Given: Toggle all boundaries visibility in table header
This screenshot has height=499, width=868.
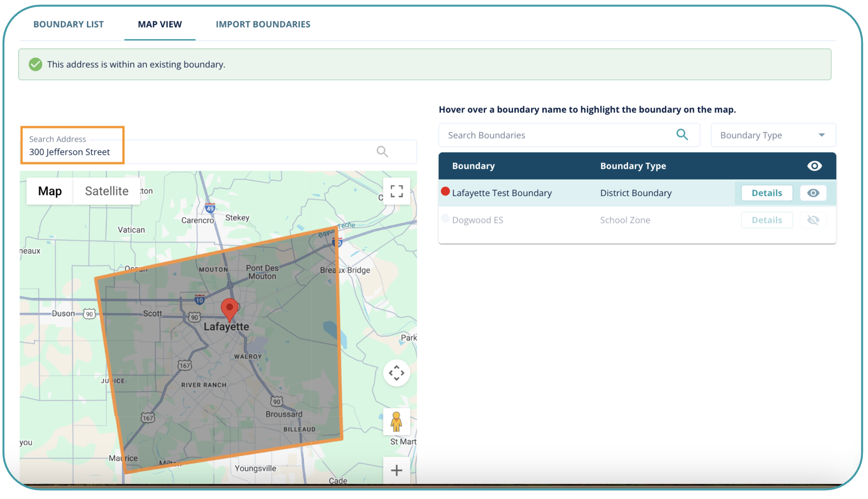Looking at the screenshot, I should [x=814, y=166].
